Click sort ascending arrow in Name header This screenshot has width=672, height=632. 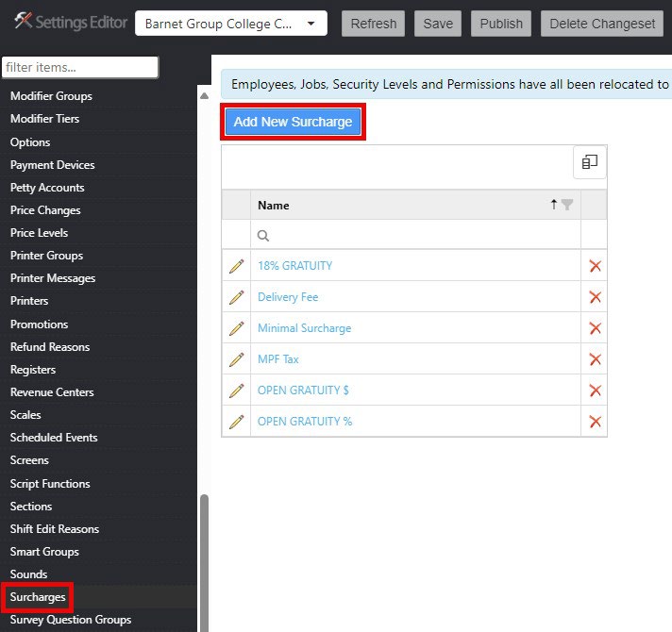tap(554, 205)
